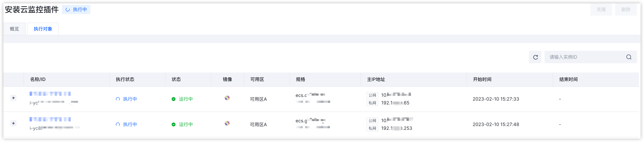The height and width of the screenshot is (142, 644).
Task: Expand the second instance row
Action: 14,124
